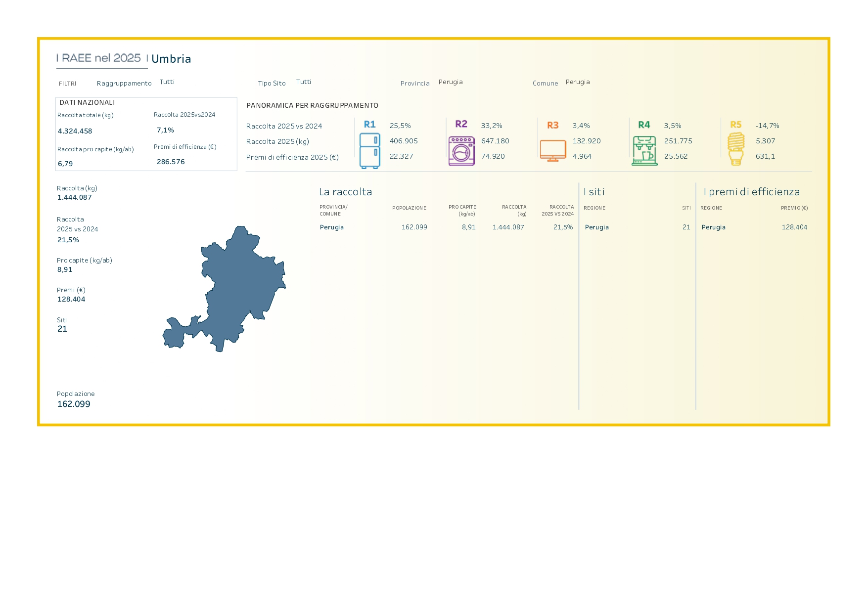Click the yellow R5 label

736,125
